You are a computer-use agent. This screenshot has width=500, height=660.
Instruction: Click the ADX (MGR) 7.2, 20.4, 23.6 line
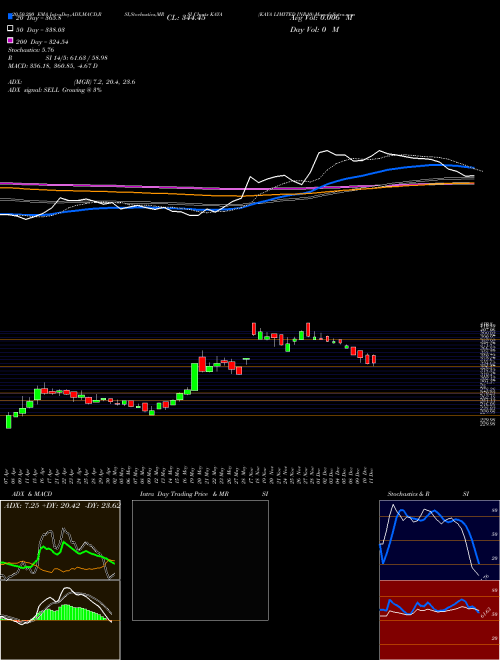coord(72,82)
